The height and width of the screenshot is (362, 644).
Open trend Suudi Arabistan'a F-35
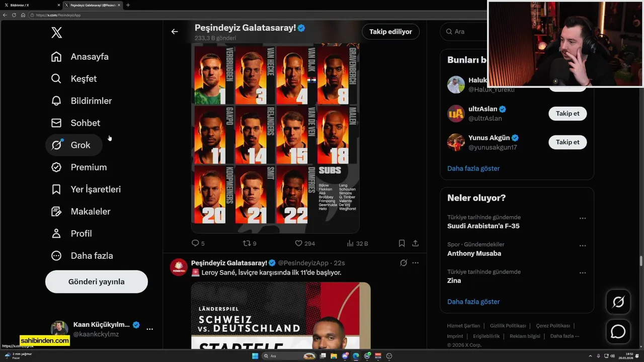[484, 226]
